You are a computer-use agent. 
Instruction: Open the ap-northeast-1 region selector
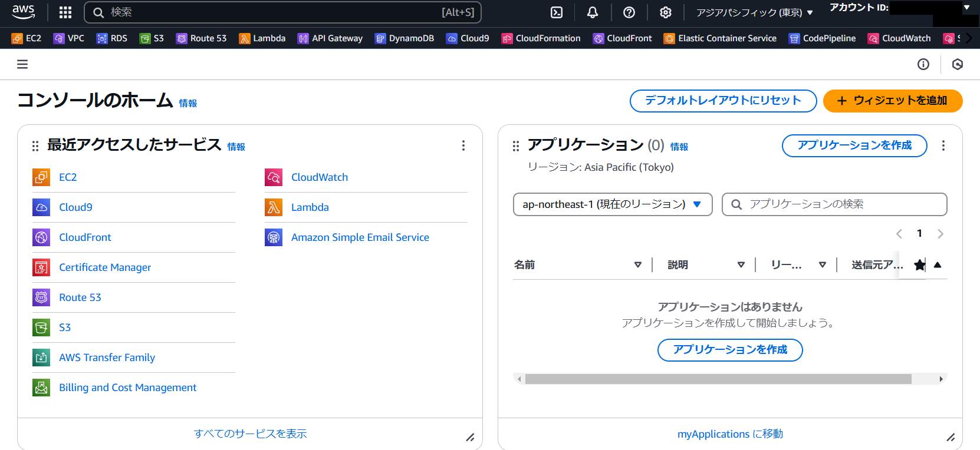tap(613, 204)
